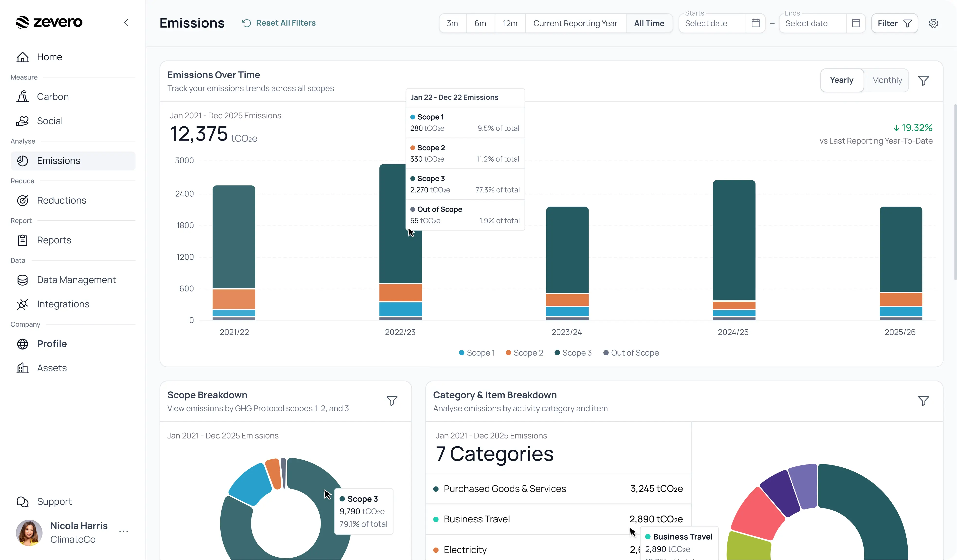Viewport: 957px width, 560px height.
Task: Select Emissions in the sidebar
Action: click(x=73, y=161)
